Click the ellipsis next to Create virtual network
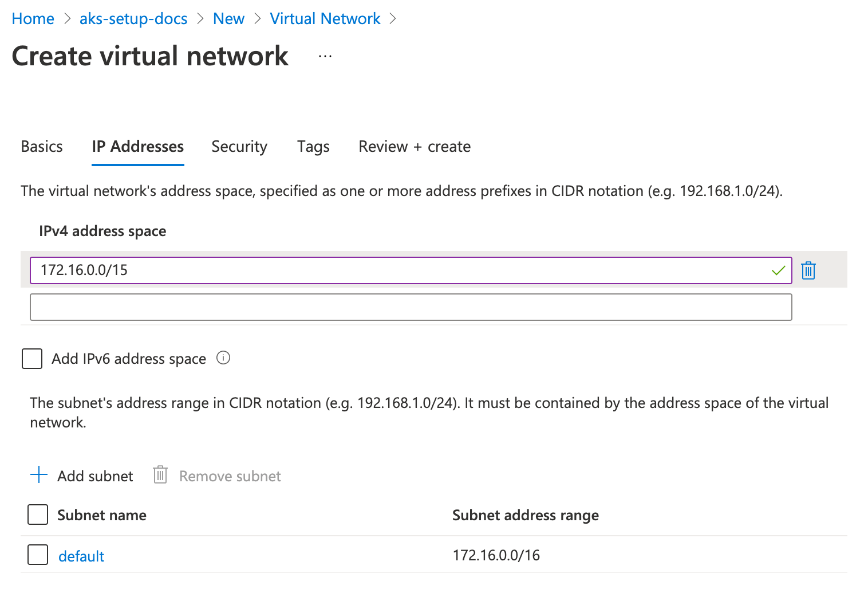 [x=325, y=56]
